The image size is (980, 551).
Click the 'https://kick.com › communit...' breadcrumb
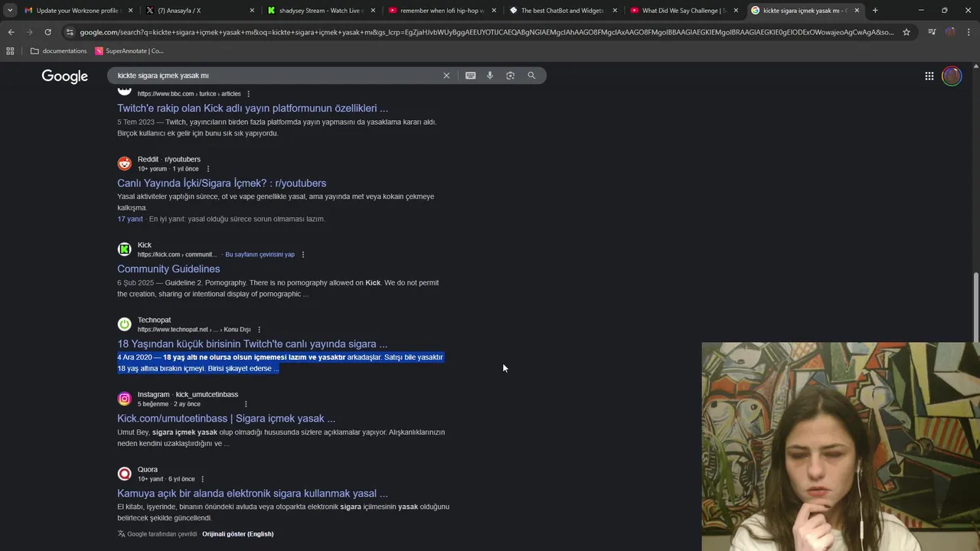click(x=178, y=255)
